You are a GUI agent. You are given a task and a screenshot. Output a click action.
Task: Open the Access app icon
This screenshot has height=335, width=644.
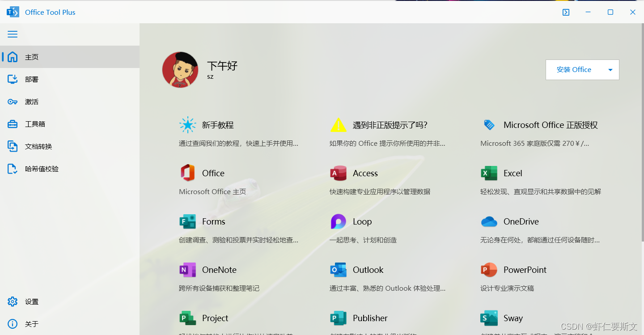pyautogui.click(x=339, y=173)
